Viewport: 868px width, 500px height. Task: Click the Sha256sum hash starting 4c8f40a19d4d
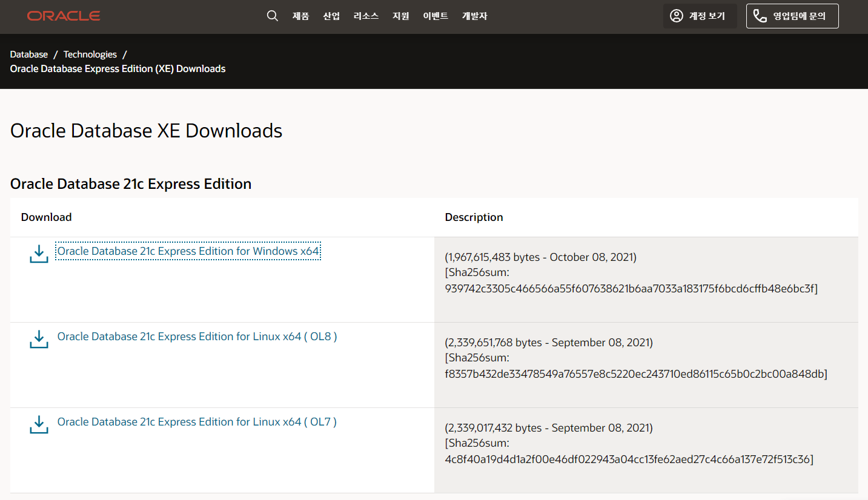pyautogui.click(x=629, y=459)
